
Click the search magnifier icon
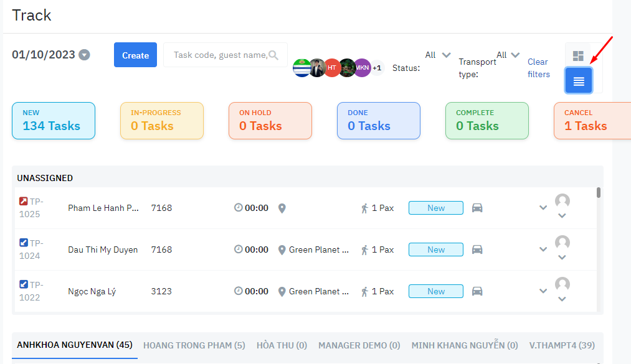[x=273, y=55]
